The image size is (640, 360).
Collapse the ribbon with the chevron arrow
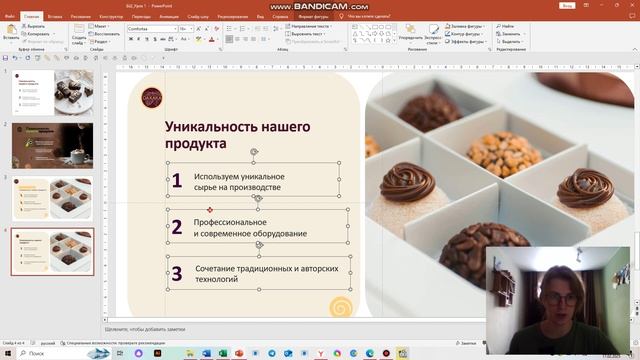point(635,49)
